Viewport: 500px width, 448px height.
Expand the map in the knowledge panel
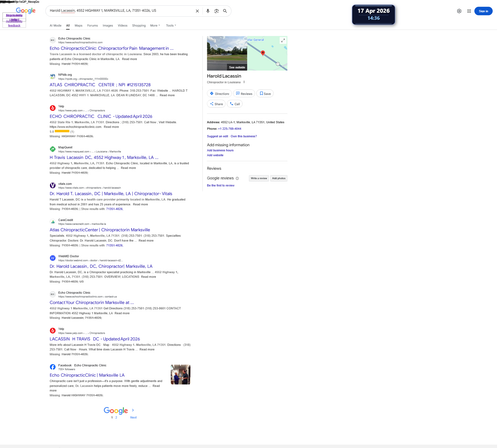283,40
